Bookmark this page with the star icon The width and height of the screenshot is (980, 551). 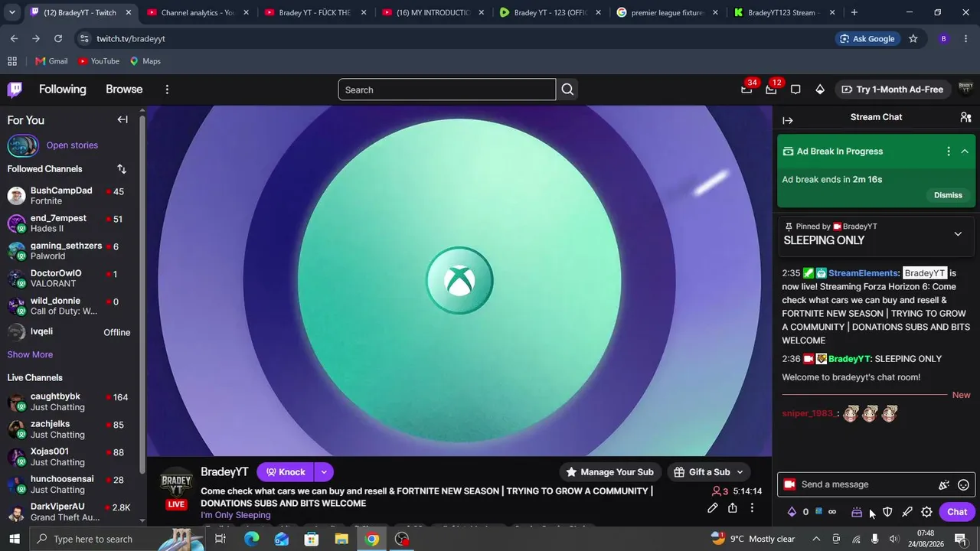(x=913, y=38)
